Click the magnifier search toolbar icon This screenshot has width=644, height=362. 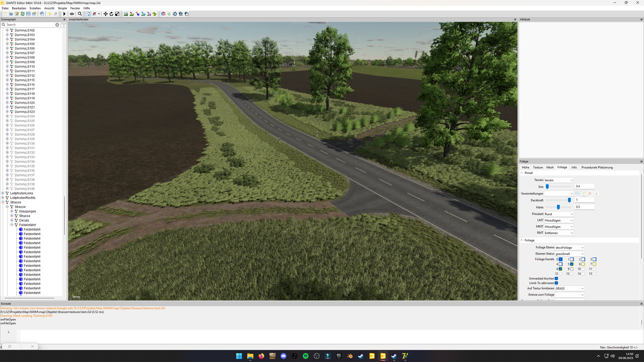(x=80, y=14)
